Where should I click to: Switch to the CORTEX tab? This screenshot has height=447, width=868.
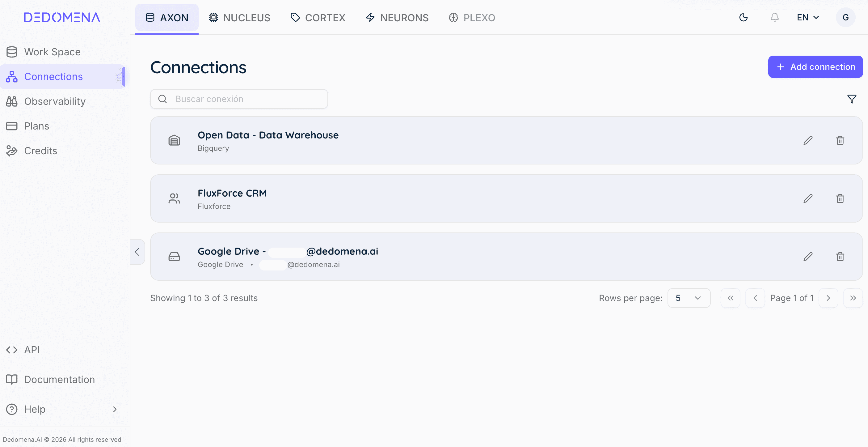pyautogui.click(x=318, y=18)
